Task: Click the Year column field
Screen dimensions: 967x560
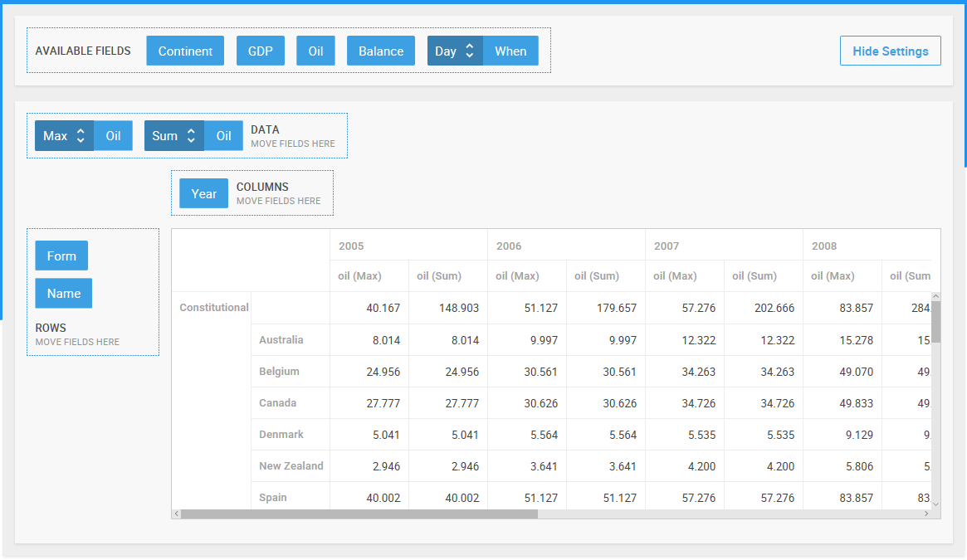Action: (203, 193)
